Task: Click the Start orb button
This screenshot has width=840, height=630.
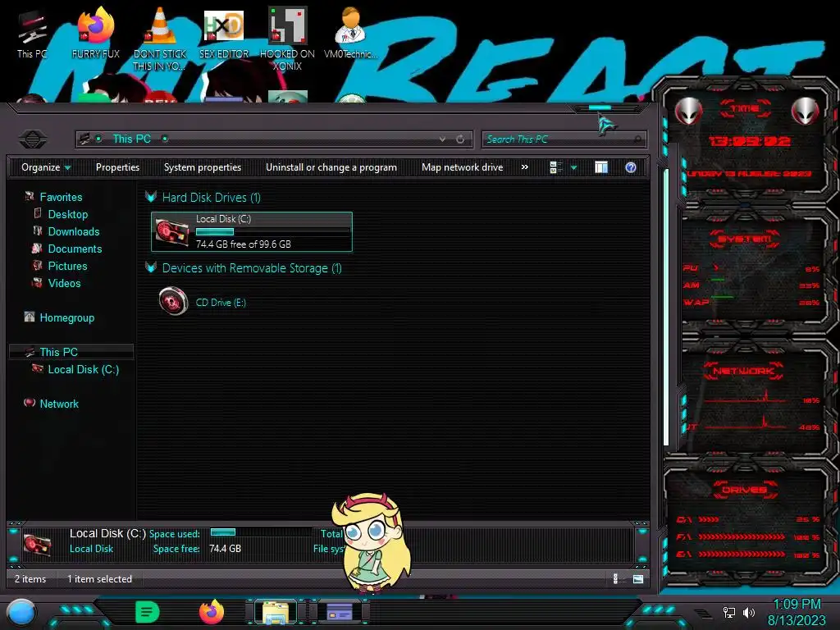Action: [x=21, y=613]
